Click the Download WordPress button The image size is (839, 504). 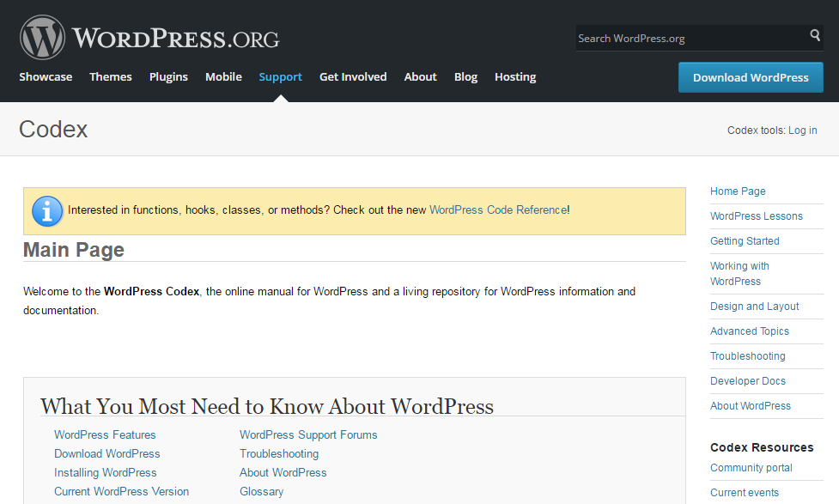point(751,77)
